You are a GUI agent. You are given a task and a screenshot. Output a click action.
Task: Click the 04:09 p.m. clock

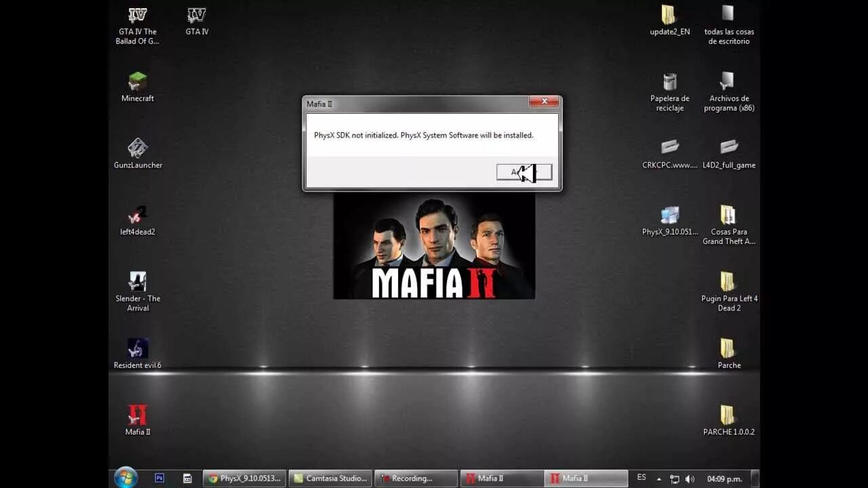[x=724, y=479]
